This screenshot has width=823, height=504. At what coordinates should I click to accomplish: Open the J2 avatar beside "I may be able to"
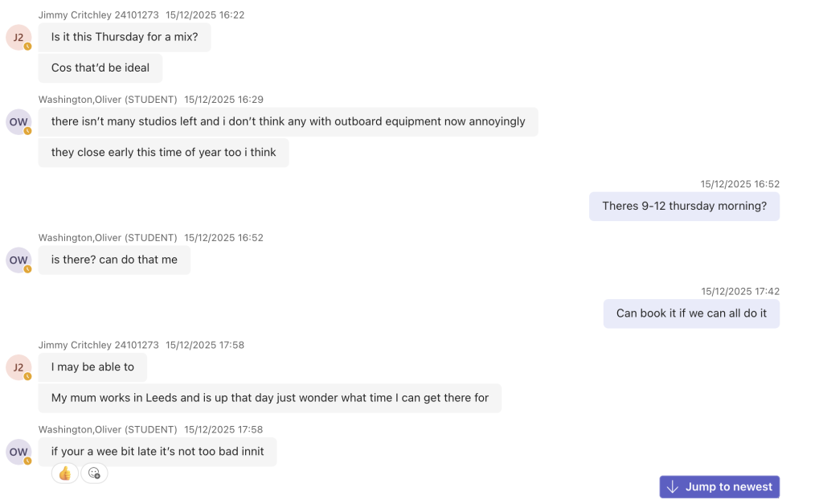pos(18,367)
